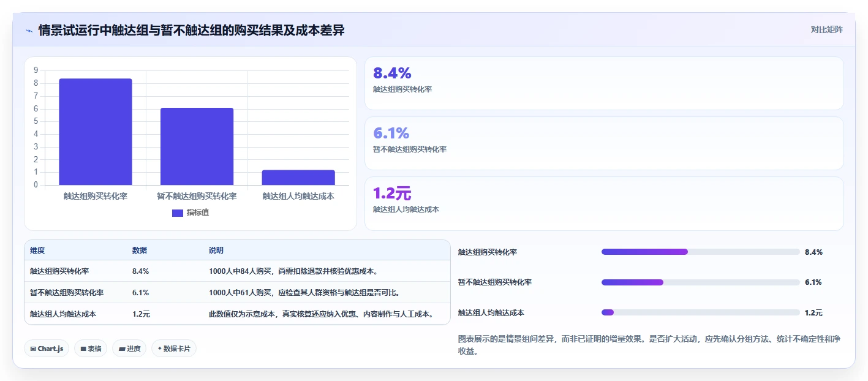Click the 进度 tag chip

129,349
